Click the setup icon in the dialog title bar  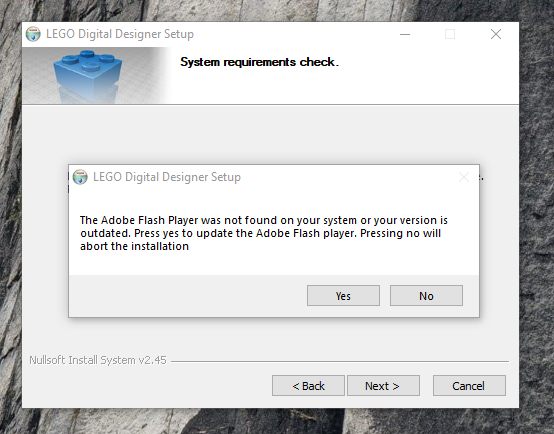pos(80,177)
